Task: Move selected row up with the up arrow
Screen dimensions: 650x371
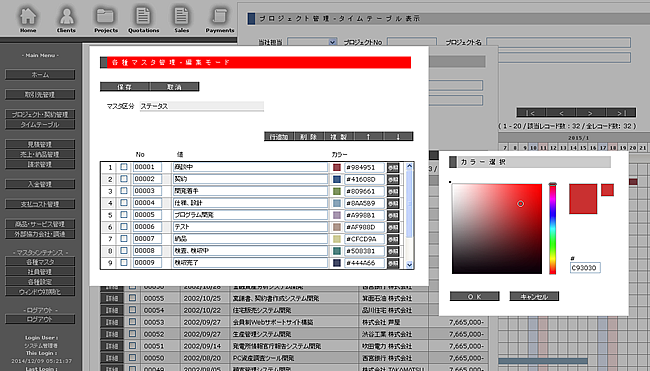Action: [368, 136]
